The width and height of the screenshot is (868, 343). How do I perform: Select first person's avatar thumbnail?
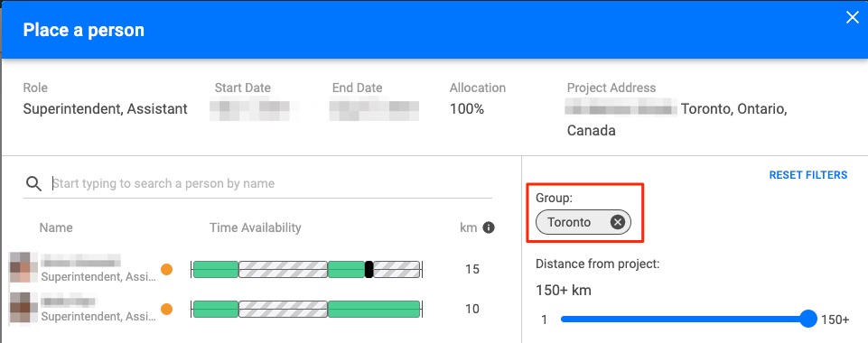(23, 268)
